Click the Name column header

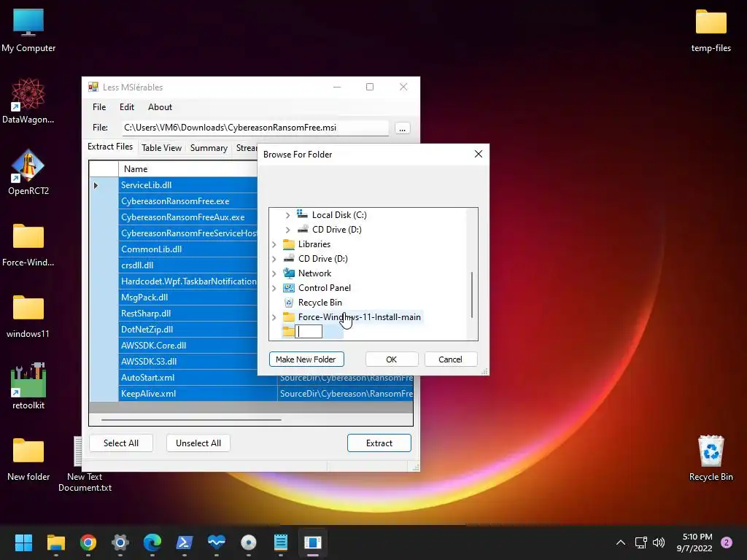[x=187, y=169]
